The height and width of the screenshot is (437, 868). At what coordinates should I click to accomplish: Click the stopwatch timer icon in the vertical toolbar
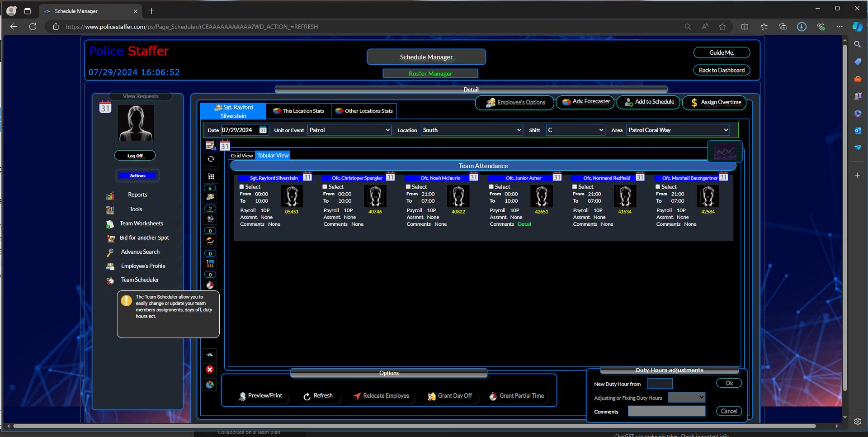[x=210, y=285]
